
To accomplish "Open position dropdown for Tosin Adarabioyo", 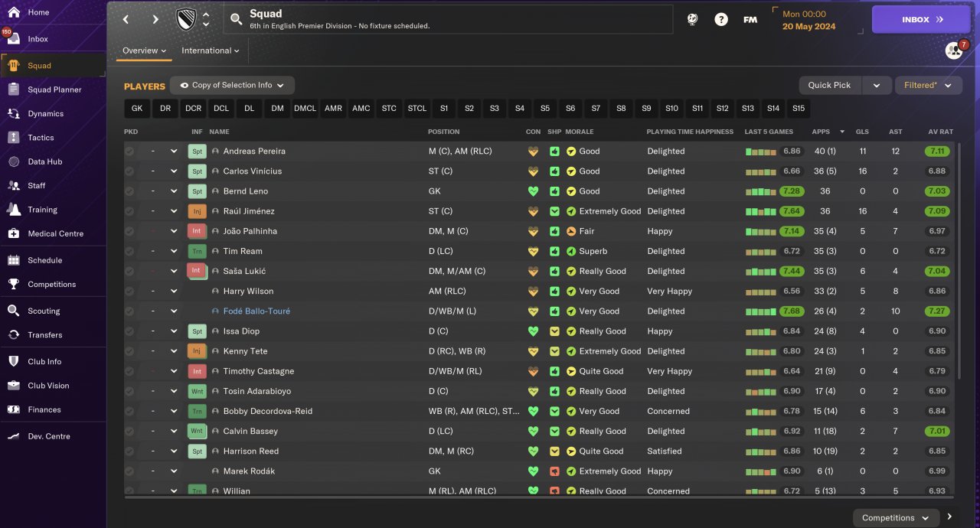I will [174, 391].
